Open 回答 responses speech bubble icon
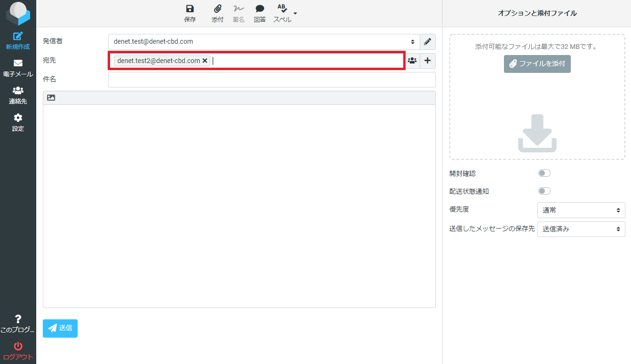The width and height of the screenshot is (631, 364). [260, 14]
